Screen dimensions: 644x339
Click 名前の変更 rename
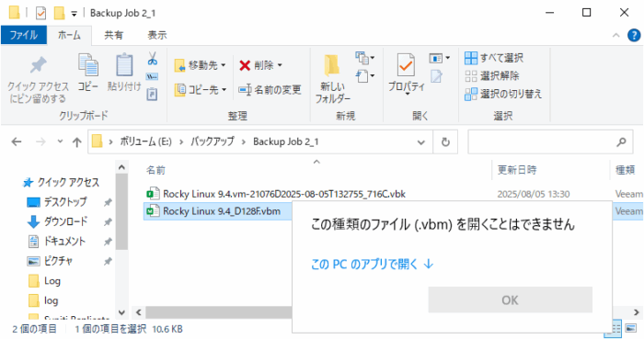[270, 89]
